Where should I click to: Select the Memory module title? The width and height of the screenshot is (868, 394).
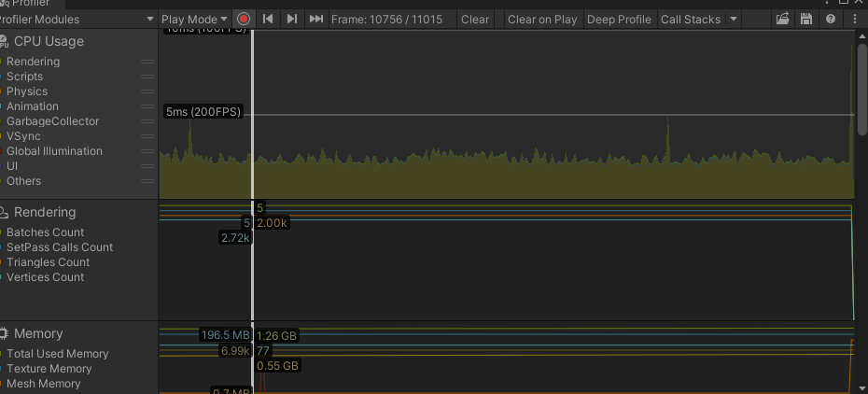(38, 333)
